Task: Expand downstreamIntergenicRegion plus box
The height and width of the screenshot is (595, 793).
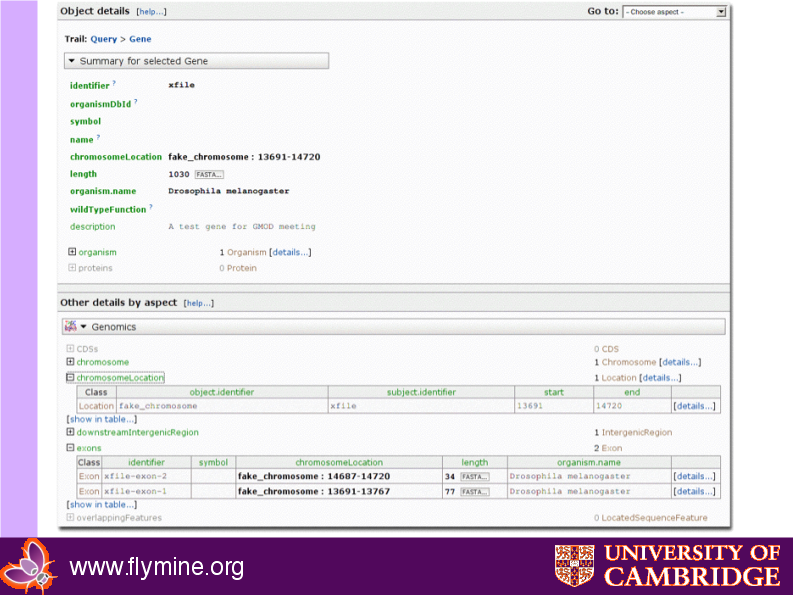Action: pyautogui.click(x=70, y=432)
